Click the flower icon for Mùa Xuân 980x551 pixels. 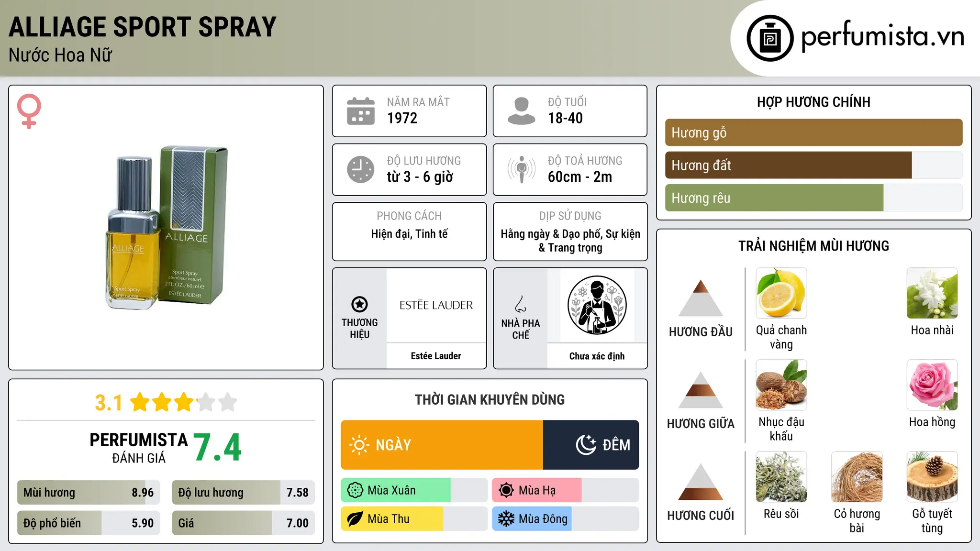pyautogui.click(x=355, y=490)
